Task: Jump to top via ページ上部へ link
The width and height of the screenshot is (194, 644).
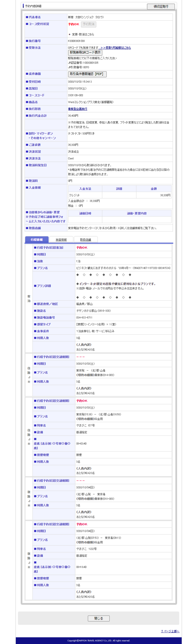Action: click(x=170, y=631)
